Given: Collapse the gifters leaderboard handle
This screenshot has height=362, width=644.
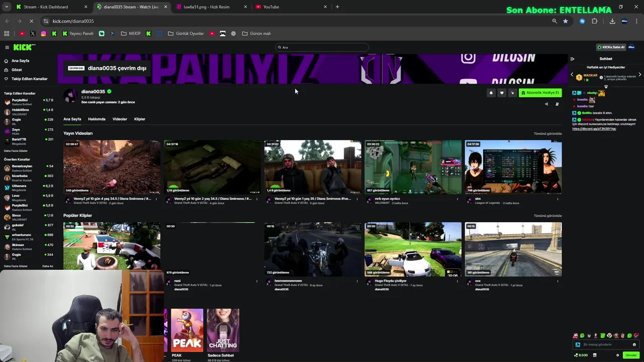Looking at the screenshot, I should [x=606, y=86].
